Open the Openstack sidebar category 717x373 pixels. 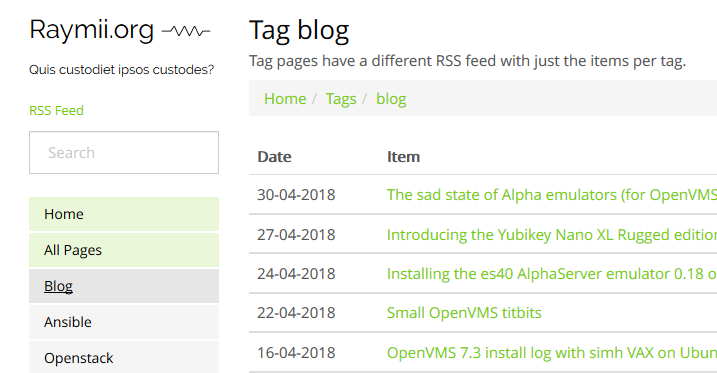(124, 358)
